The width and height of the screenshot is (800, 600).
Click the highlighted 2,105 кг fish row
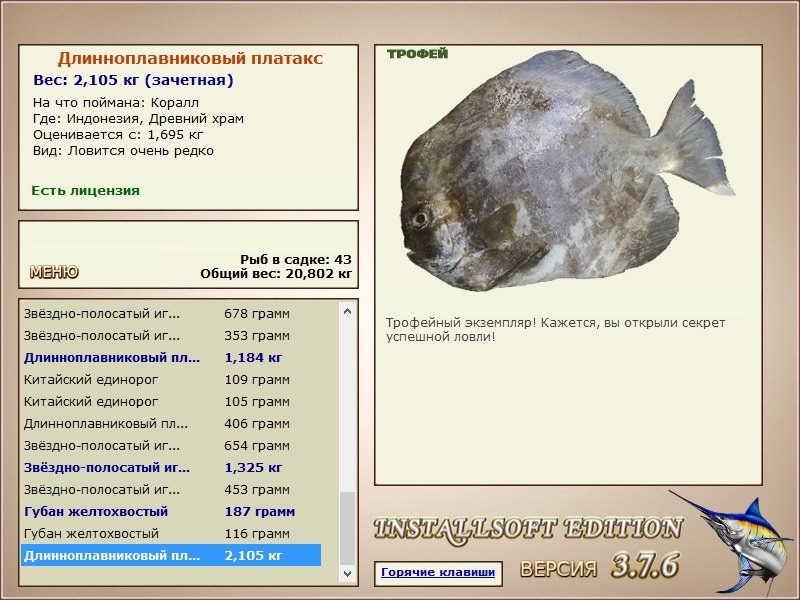(x=171, y=555)
